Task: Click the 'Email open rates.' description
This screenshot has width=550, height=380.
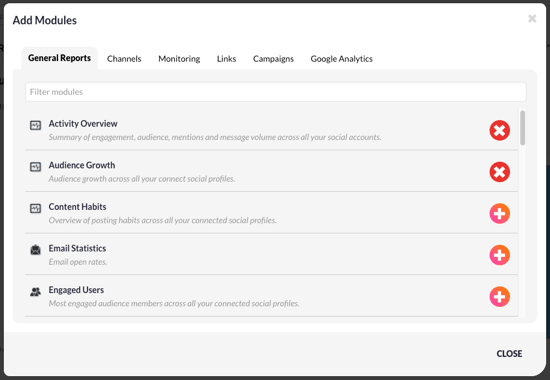Action: (x=78, y=262)
